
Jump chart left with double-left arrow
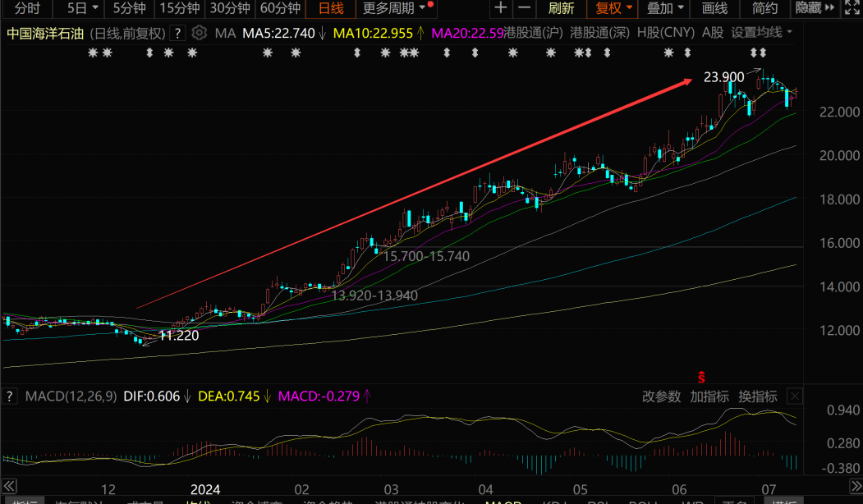[x=9, y=486]
